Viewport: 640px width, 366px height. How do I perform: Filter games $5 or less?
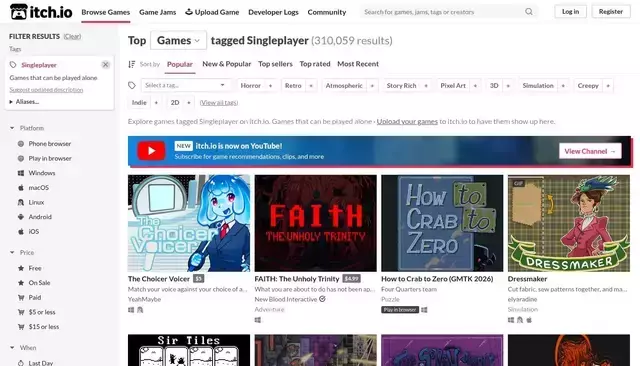[42, 312]
